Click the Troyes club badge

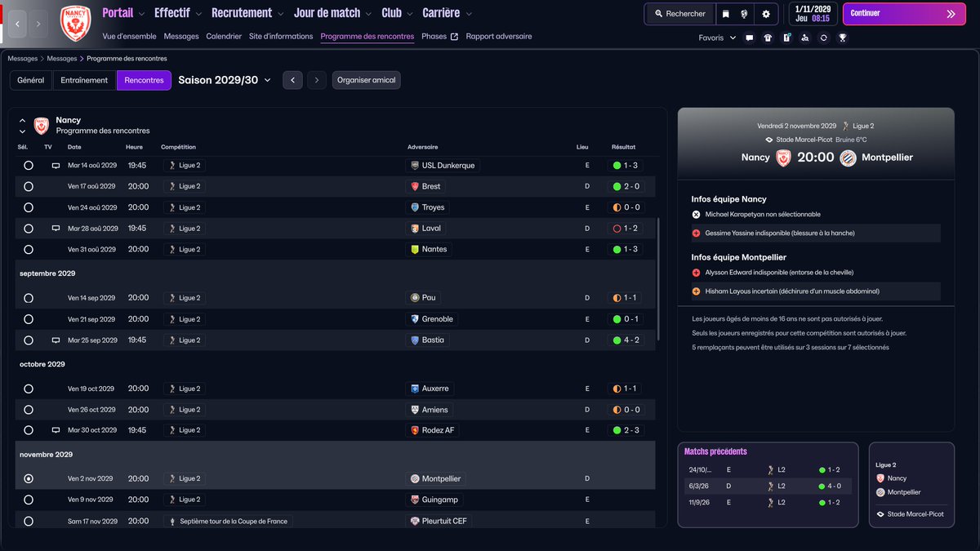[x=415, y=207]
